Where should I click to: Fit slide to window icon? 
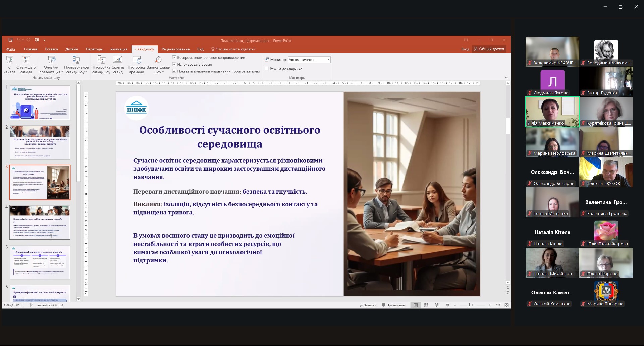click(506, 305)
